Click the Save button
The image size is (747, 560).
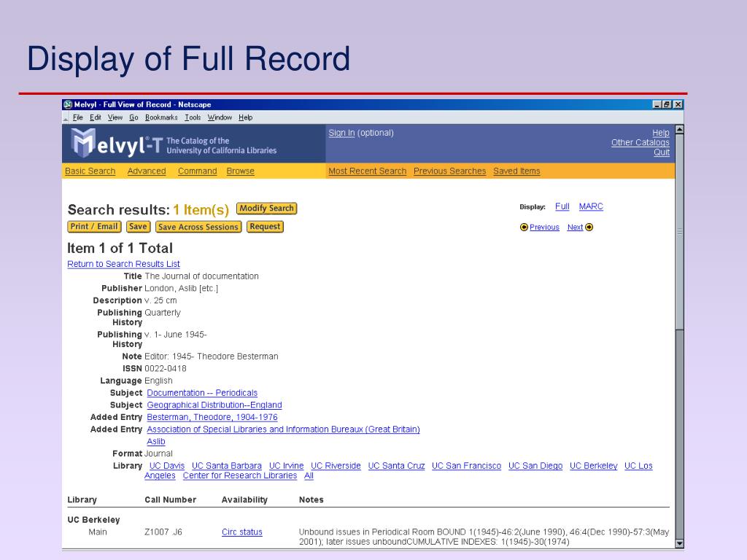[x=138, y=227]
